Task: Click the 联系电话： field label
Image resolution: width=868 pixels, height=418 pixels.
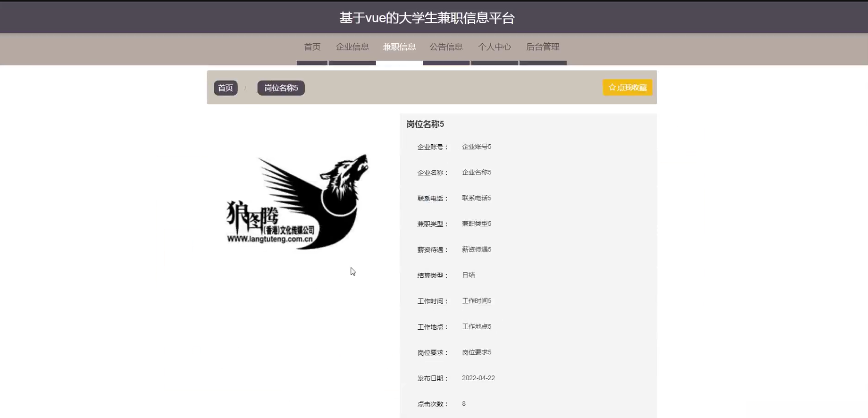Action: (433, 199)
